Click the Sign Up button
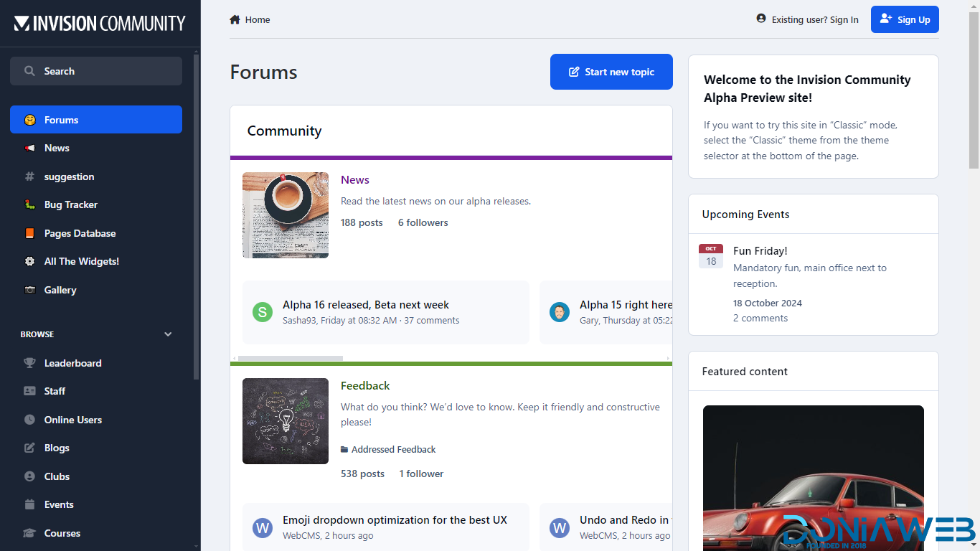The image size is (980, 551). (905, 19)
